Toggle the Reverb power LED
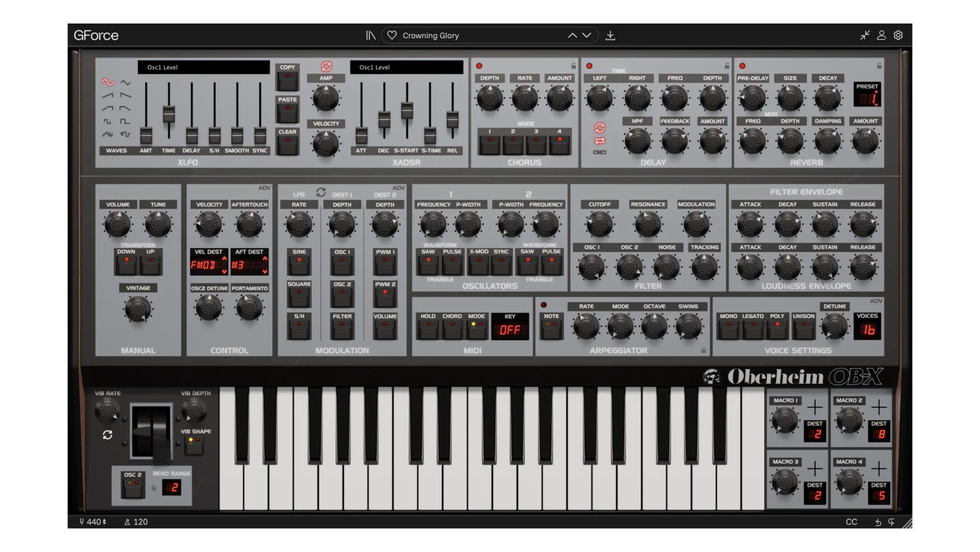 [742, 66]
